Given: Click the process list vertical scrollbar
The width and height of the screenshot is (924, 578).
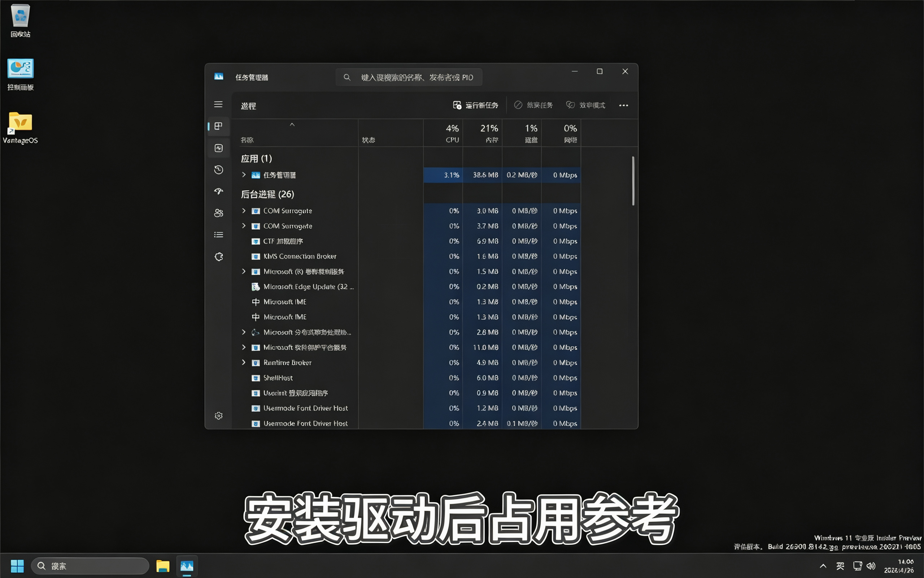Looking at the screenshot, I should tap(633, 180).
